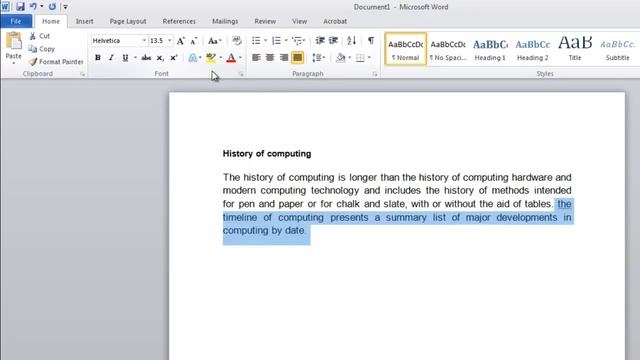Open the Text Effects menu
640x360 pixels.
194,58
